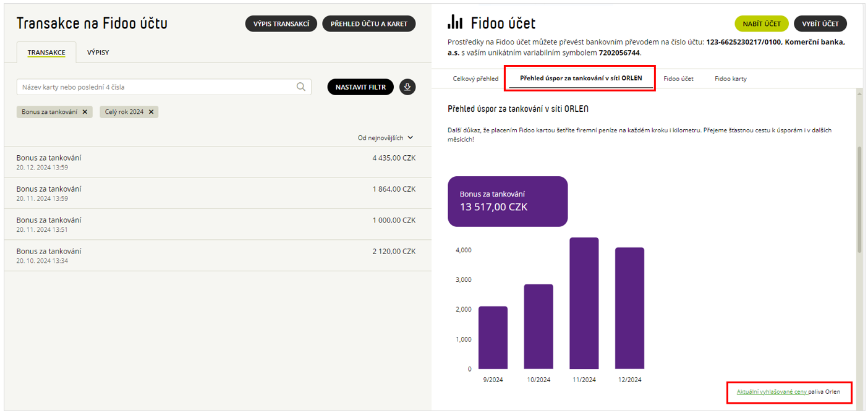868x413 pixels.
Task: Click the Transakce na Fidoo účtu heading
Action: coord(92,23)
